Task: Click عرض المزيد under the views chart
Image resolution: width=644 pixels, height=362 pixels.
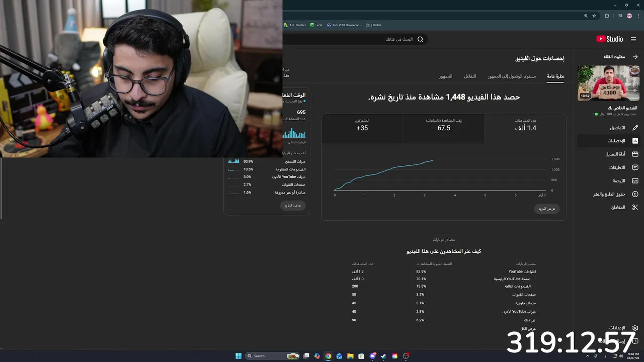Action: [547, 209]
